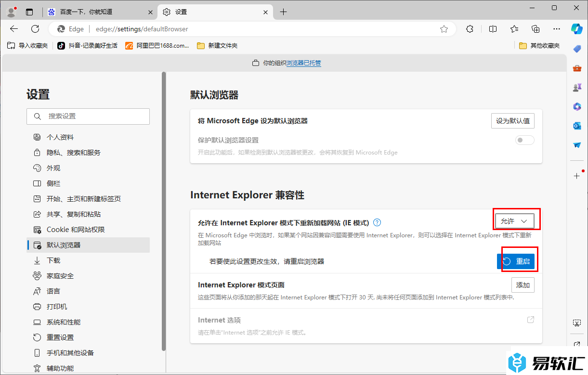
Task: Open the Favorites list icon
Action: [514, 29]
